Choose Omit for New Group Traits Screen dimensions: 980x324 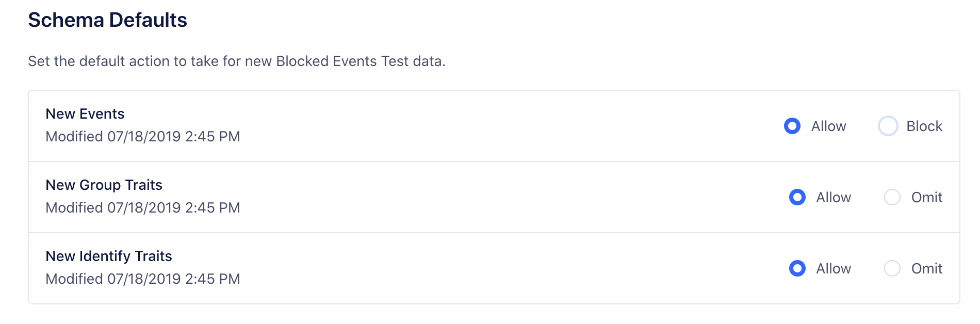(892, 197)
